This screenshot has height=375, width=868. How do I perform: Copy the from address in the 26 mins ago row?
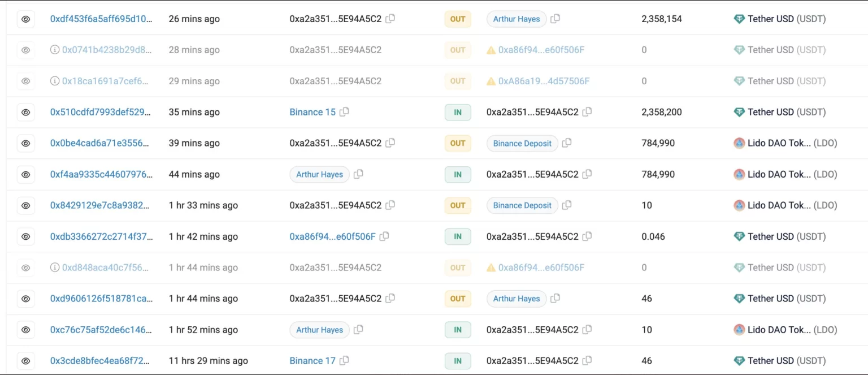coord(390,19)
